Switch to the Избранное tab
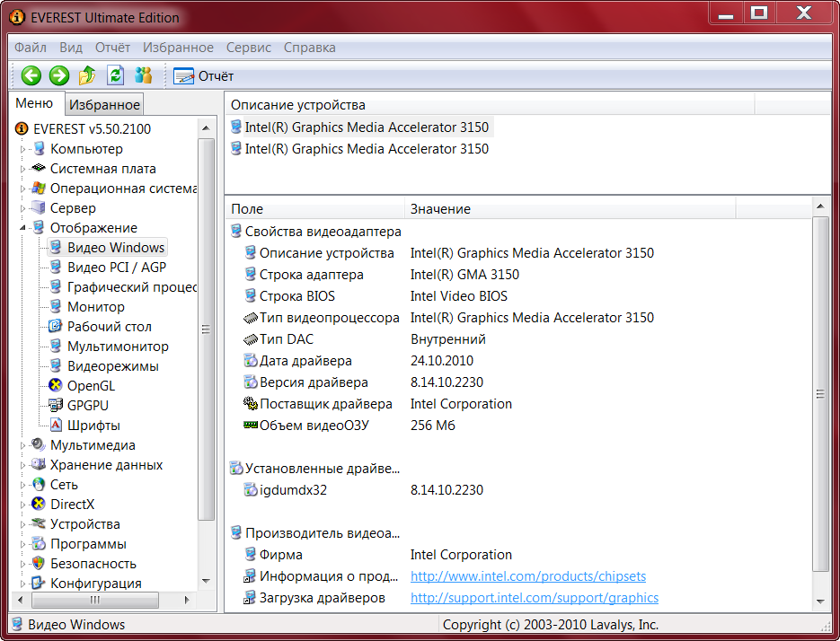 (104, 105)
